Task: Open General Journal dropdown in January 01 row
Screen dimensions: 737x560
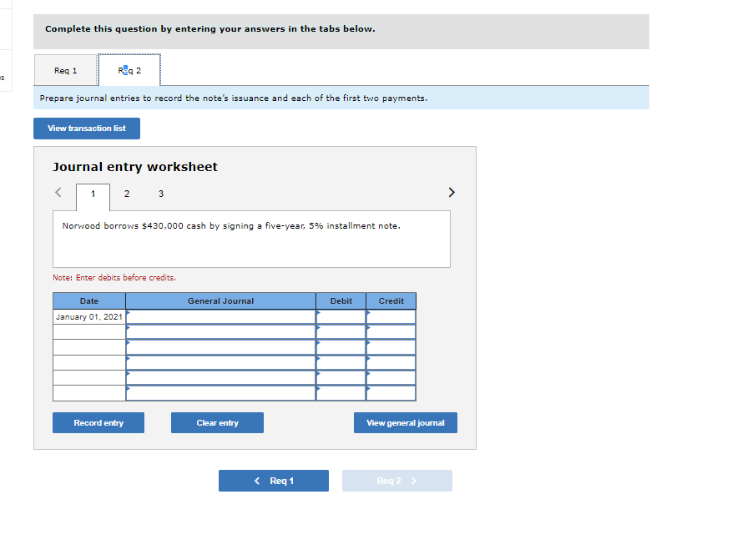Action: pyautogui.click(x=221, y=316)
